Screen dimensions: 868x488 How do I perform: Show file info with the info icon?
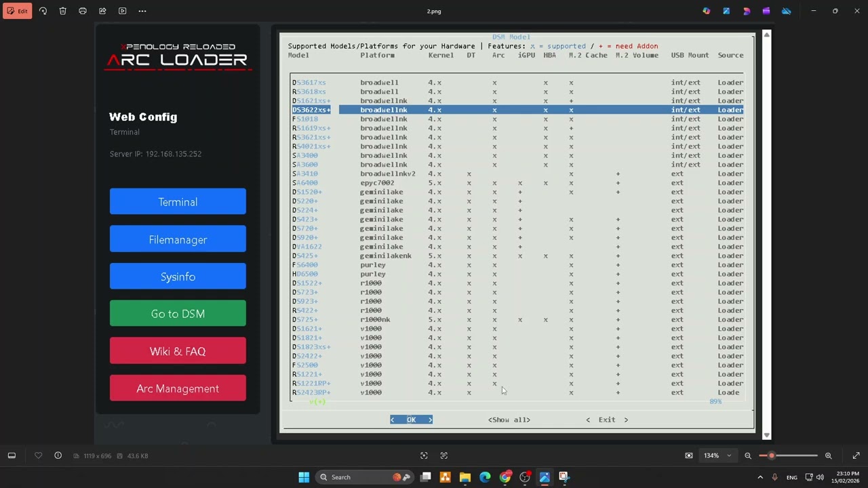tap(58, 455)
